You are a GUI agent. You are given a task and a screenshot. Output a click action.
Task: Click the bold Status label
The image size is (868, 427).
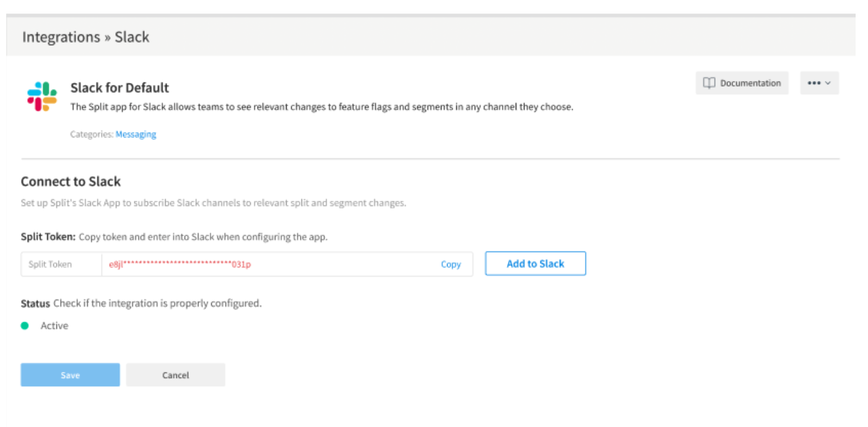coord(35,304)
